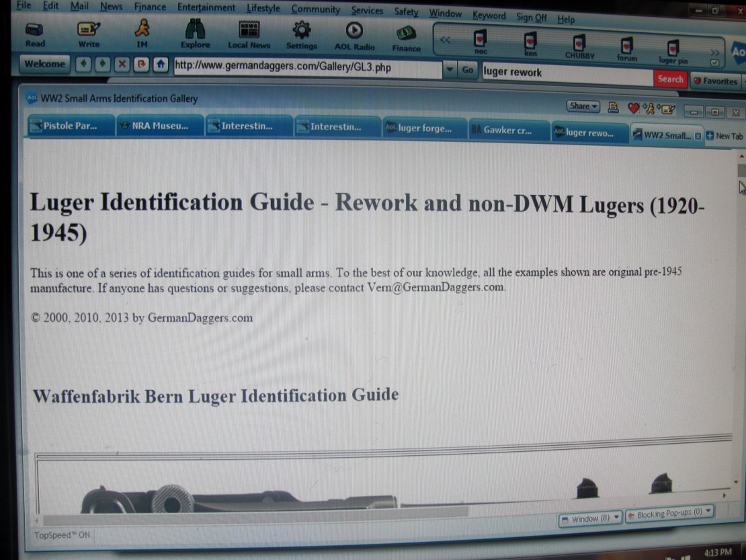The height and width of the screenshot is (560, 746).
Task: Open the Lifestyle menu
Action: pos(263,8)
